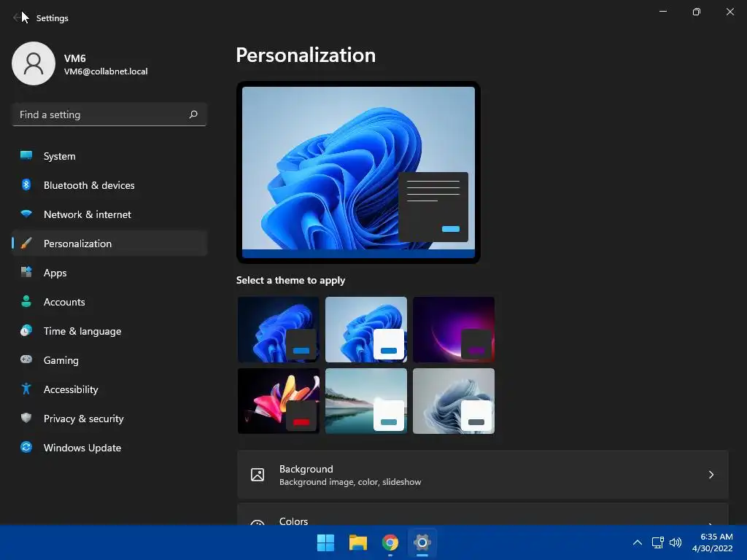747x560 pixels.
Task: Click the Privacy & security shield icon
Action: 26,418
